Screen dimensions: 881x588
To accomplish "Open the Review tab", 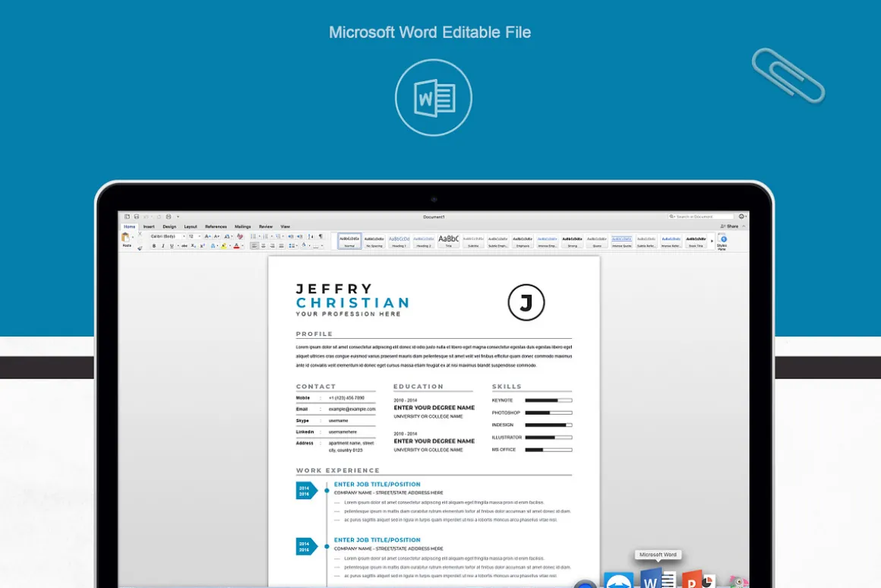I will click(x=266, y=226).
